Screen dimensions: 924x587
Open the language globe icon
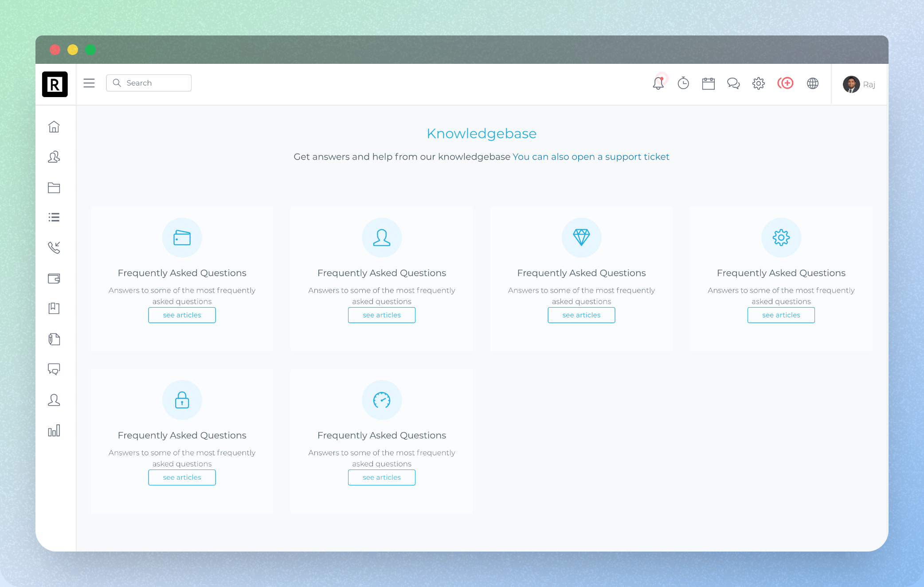(x=812, y=83)
